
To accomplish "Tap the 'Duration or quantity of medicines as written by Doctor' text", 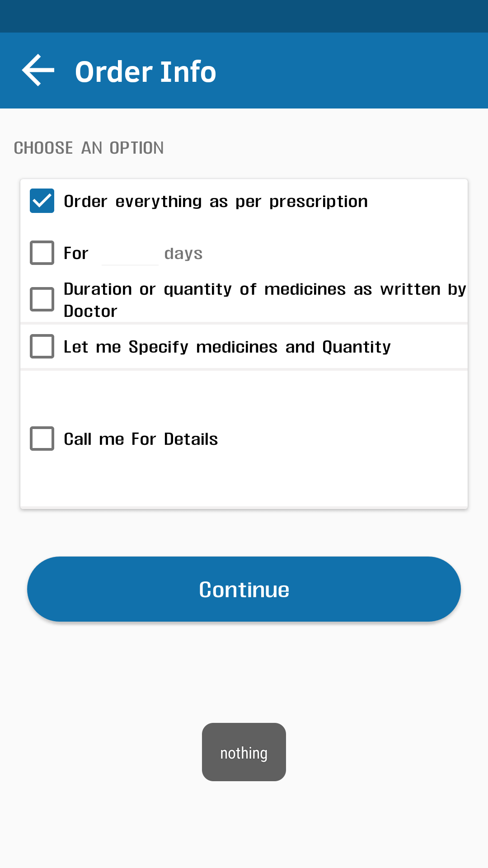I will click(x=265, y=300).
